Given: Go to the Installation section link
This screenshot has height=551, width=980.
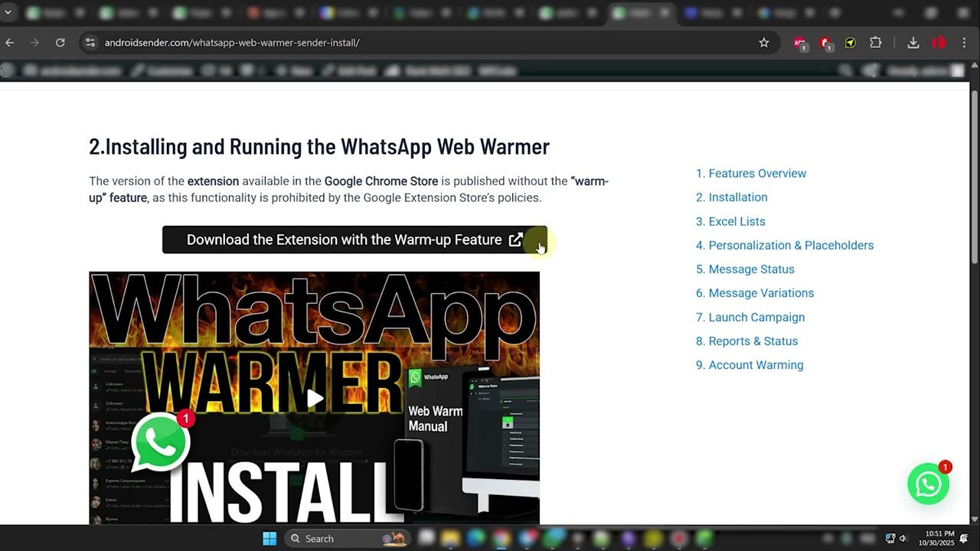Looking at the screenshot, I should [x=738, y=197].
